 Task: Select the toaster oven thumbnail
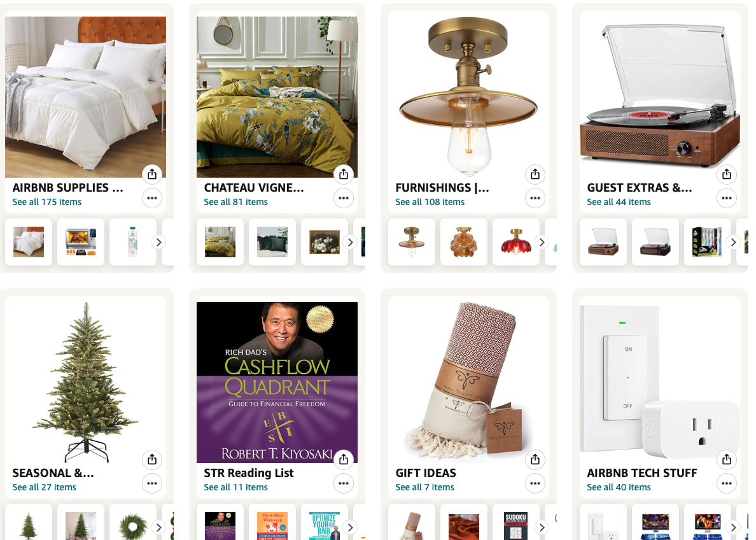pos(81,242)
